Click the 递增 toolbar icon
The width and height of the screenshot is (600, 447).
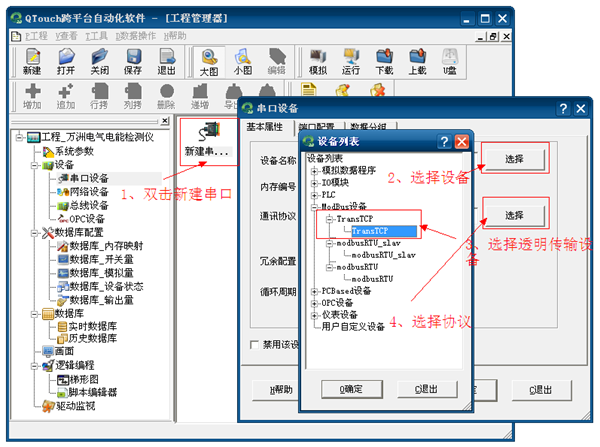(x=200, y=96)
